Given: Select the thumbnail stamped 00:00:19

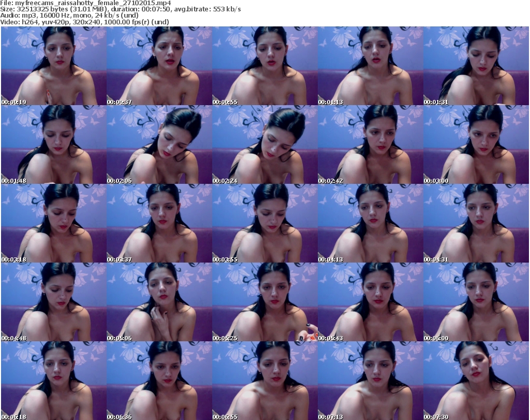Looking at the screenshot, I should coord(54,66).
